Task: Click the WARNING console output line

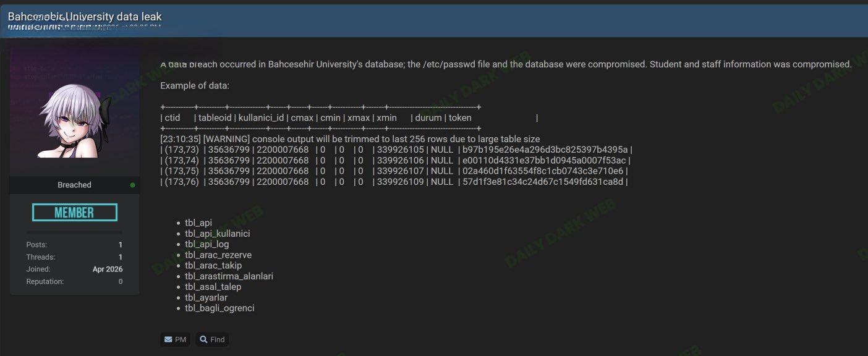Action: [x=350, y=139]
